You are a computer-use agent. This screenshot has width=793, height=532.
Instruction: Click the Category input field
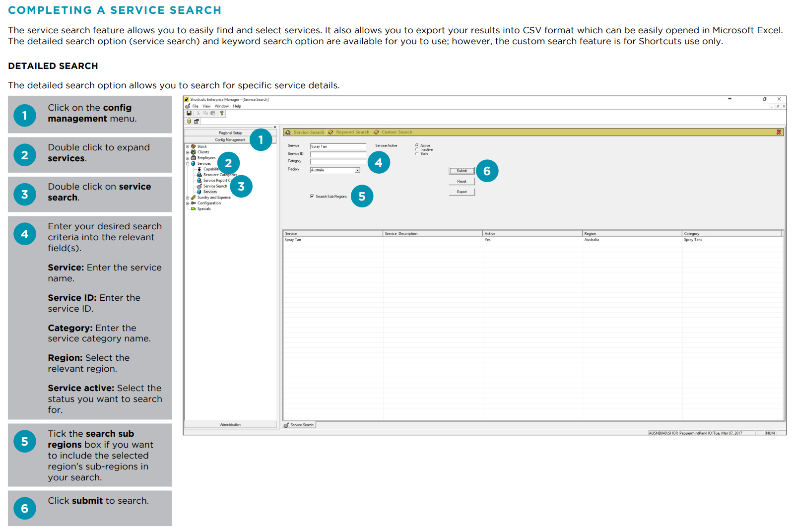pos(338,162)
